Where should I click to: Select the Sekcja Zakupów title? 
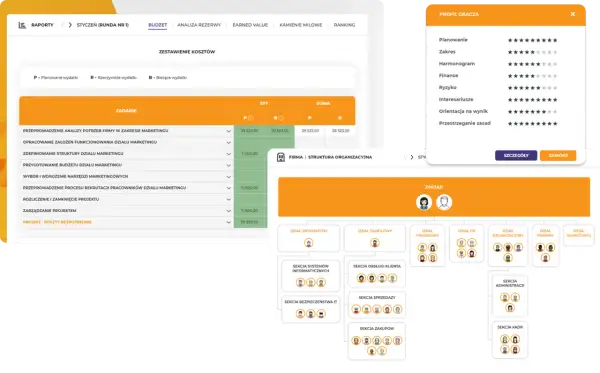coord(377,329)
